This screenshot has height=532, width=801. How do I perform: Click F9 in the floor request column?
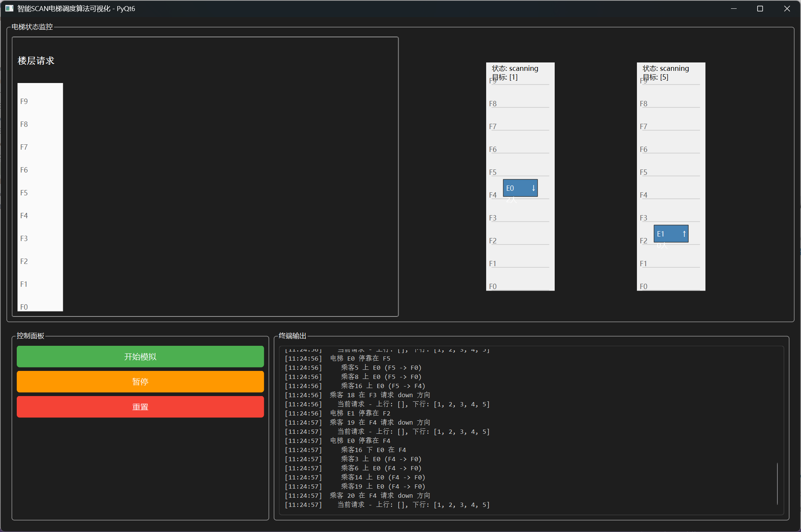tap(24, 101)
